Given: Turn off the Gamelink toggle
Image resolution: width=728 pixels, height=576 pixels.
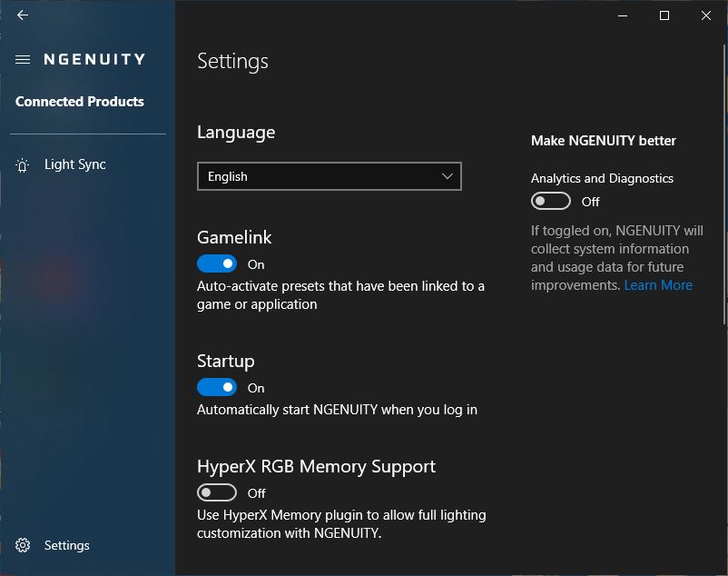Looking at the screenshot, I should (x=217, y=263).
